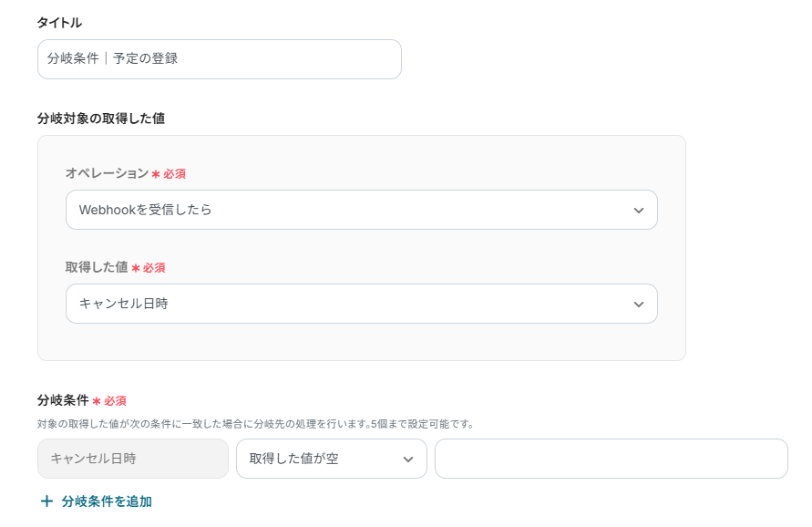The height and width of the screenshot is (527, 812).
Task: Click the オペレーション field label
Action: (106, 173)
